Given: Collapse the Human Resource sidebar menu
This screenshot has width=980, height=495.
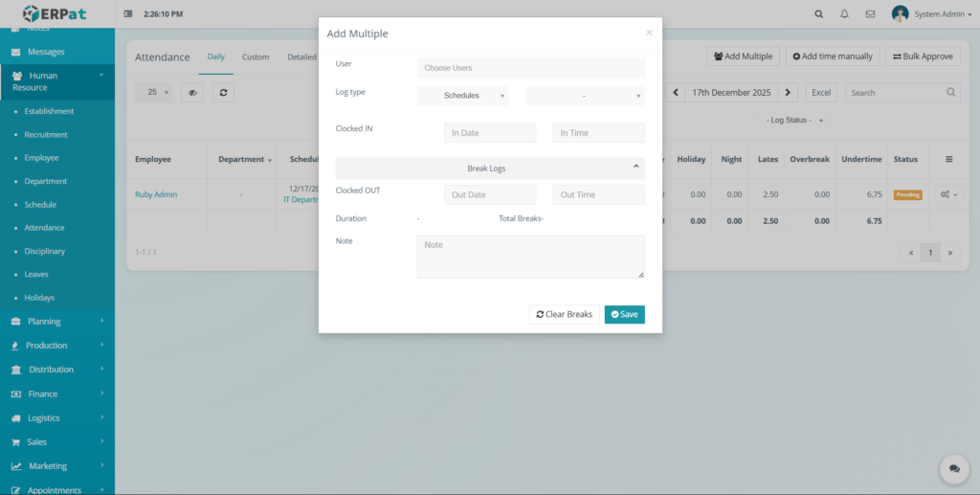Looking at the screenshot, I should [101, 75].
